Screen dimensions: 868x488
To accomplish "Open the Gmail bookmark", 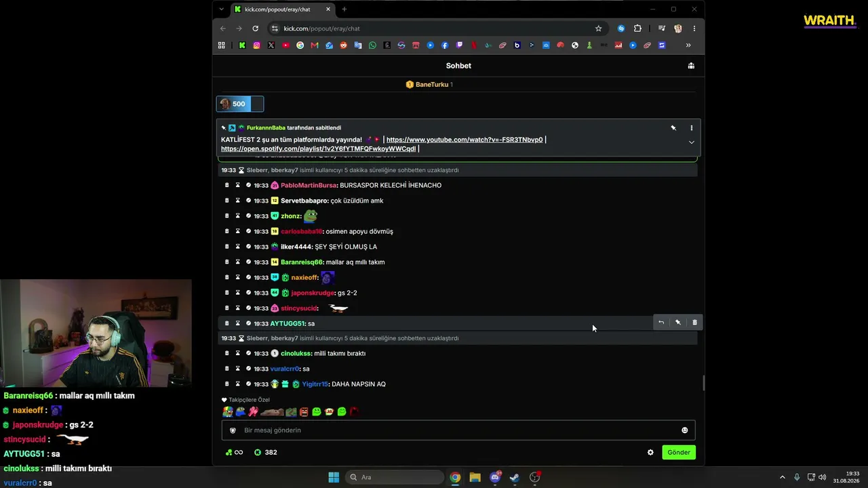I will 315,45.
